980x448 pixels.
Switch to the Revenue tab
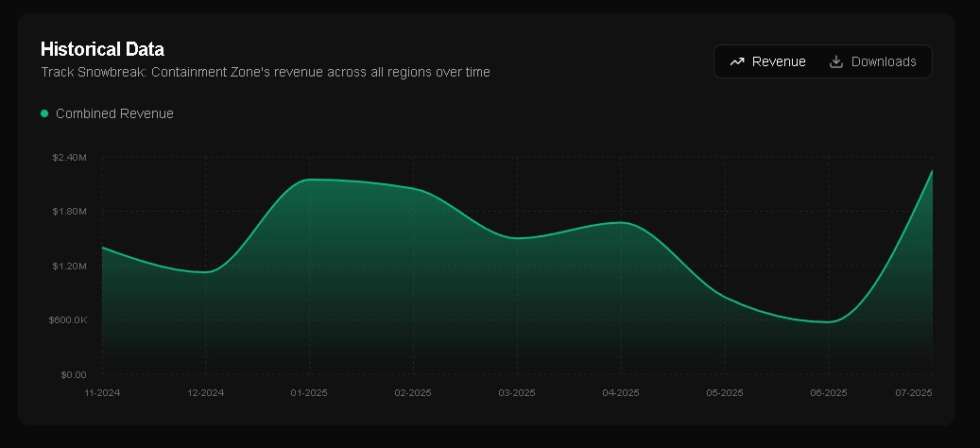[768, 61]
